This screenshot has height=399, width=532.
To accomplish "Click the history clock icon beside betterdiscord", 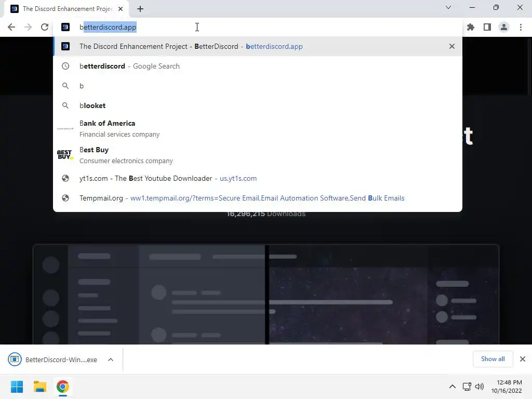I will [x=65, y=66].
